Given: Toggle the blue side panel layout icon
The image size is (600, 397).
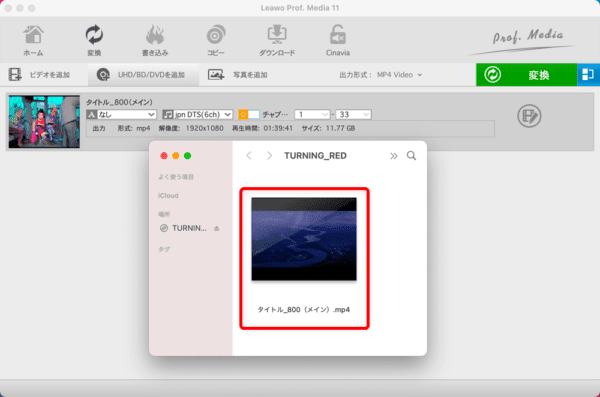Looking at the screenshot, I should (588, 75).
